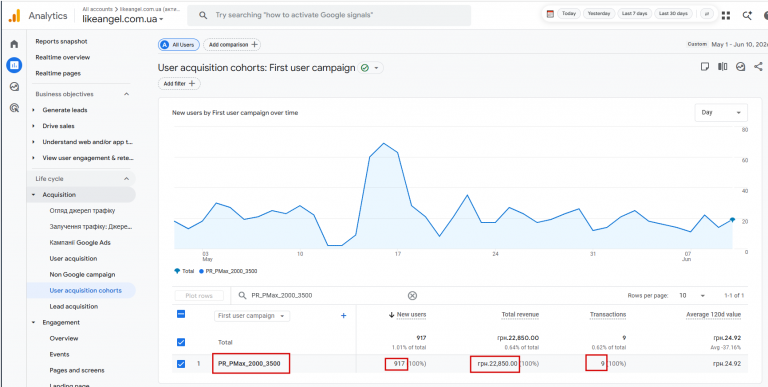Open the First user campaign dimension dropdown
Viewport: 768px width, 387px height.
[252, 316]
